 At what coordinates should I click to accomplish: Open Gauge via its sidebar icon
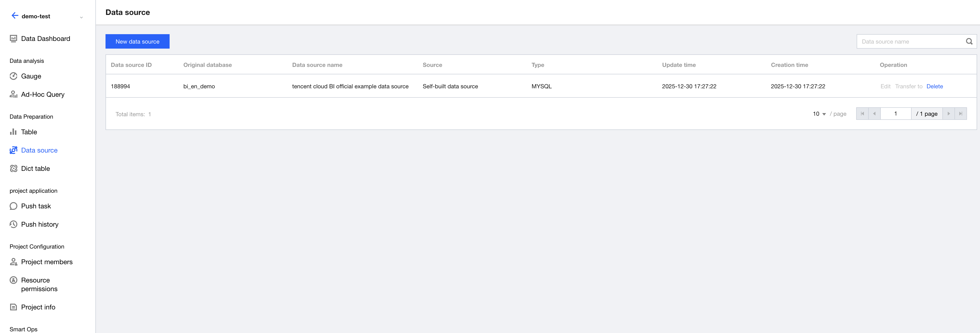click(14, 76)
